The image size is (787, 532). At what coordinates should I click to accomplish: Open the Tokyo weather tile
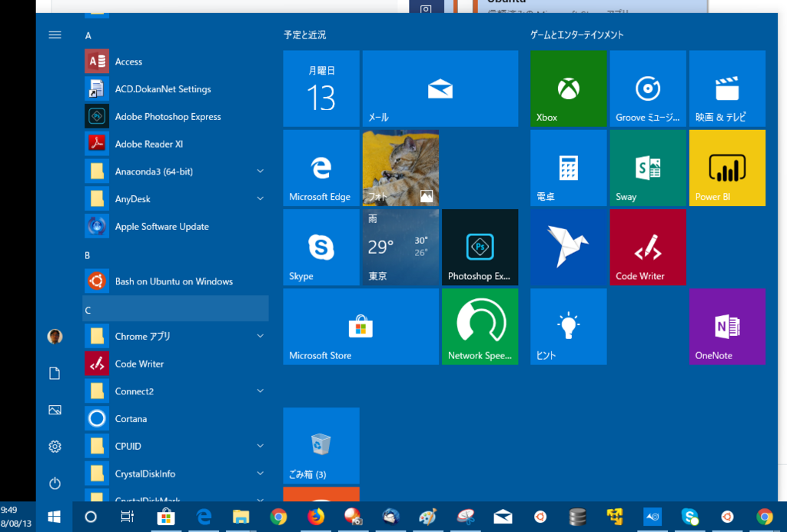pyautogui.click(x=400, y=247)
